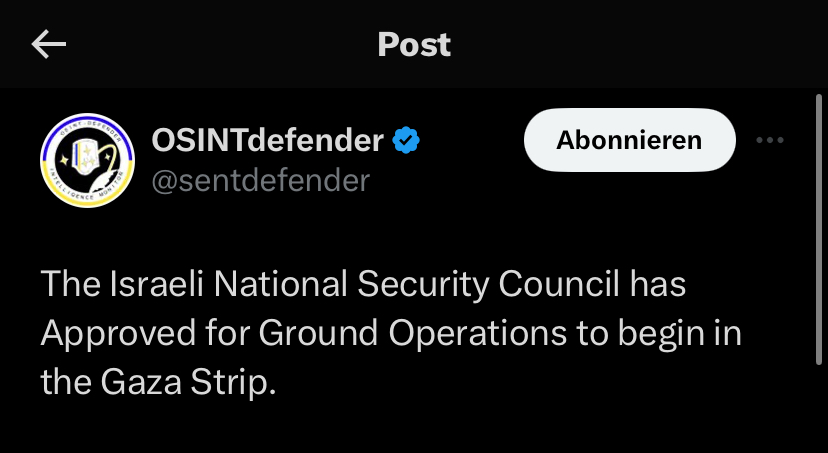Visit the @sentdefender handle profile
The image size is (828, 453).
click(260, 180)
